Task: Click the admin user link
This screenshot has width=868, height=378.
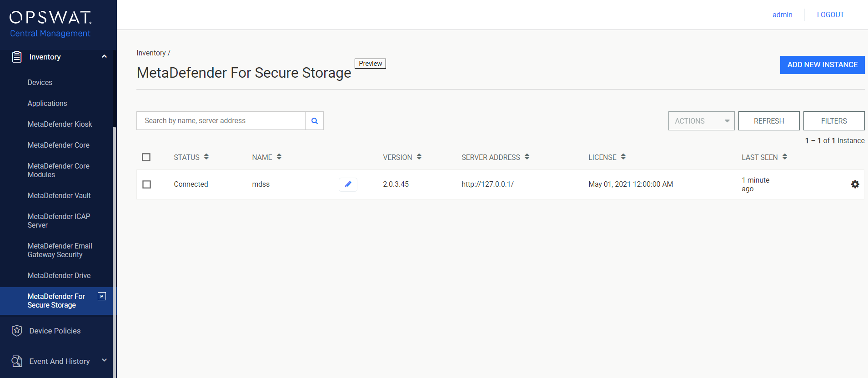Action: tap(782, 15)
